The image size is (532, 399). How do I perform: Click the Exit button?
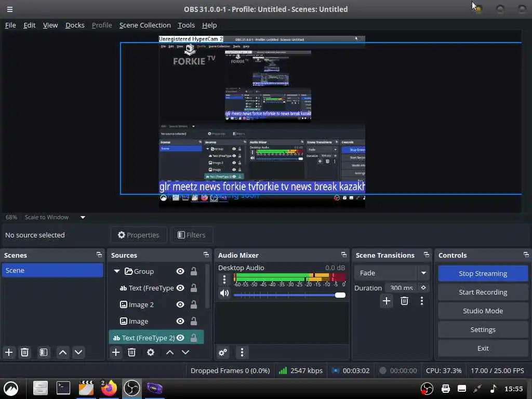483,348
